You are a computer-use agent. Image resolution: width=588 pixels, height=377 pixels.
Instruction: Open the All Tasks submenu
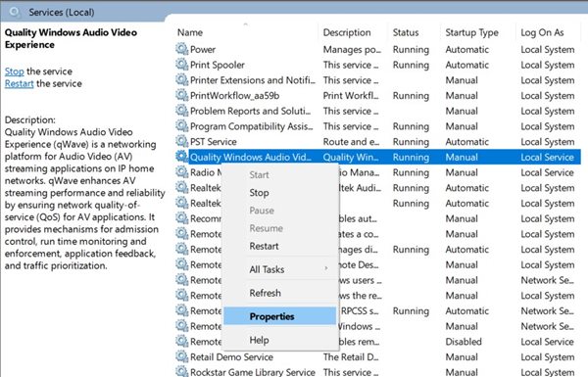[x=279, y=269]
